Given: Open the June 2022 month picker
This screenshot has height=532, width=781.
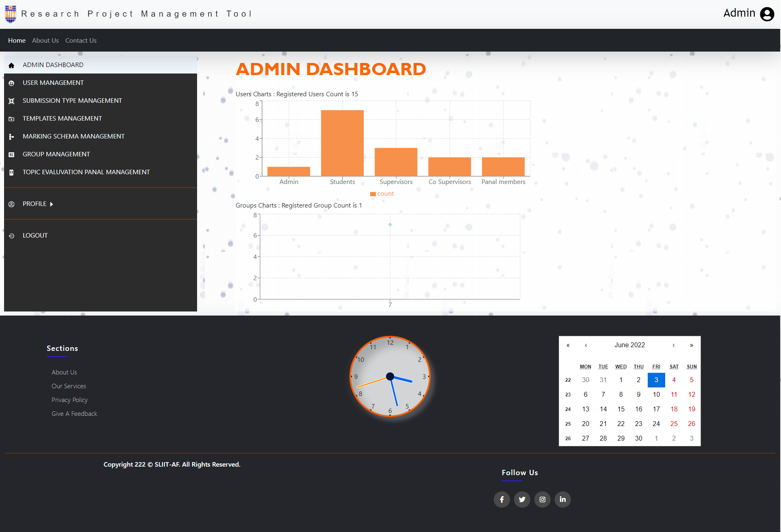Looking at the screenshot, I should (x=630, y=345).
